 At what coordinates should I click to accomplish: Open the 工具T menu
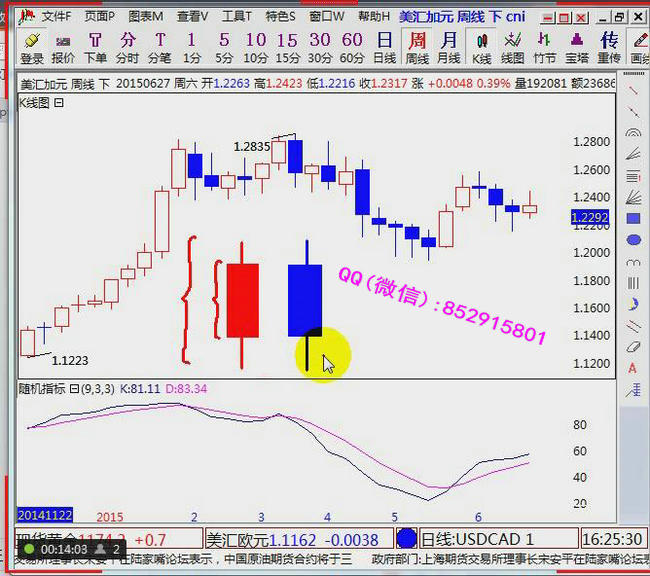[x=237, y=17]
